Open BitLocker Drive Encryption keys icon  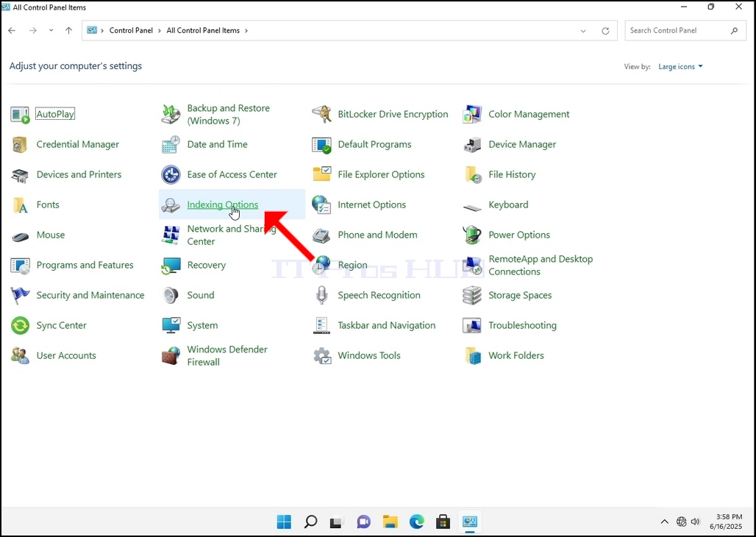click(321, 114)
